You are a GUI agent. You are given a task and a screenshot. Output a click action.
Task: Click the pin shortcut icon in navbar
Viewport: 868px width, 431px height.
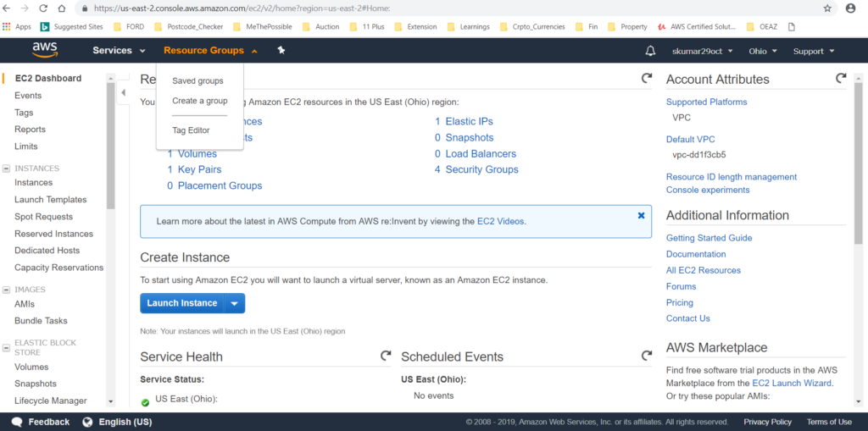click(281, 50)
